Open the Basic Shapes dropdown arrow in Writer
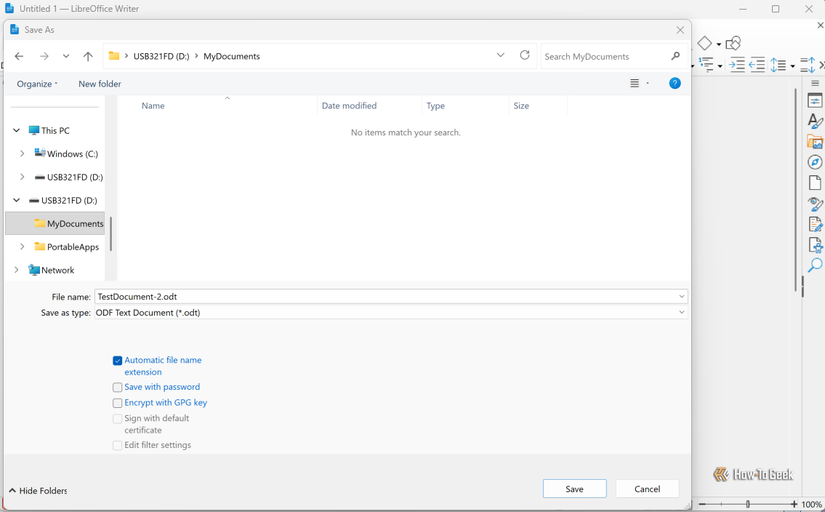Viewport: 825px width, 512px height. point(719,44)
